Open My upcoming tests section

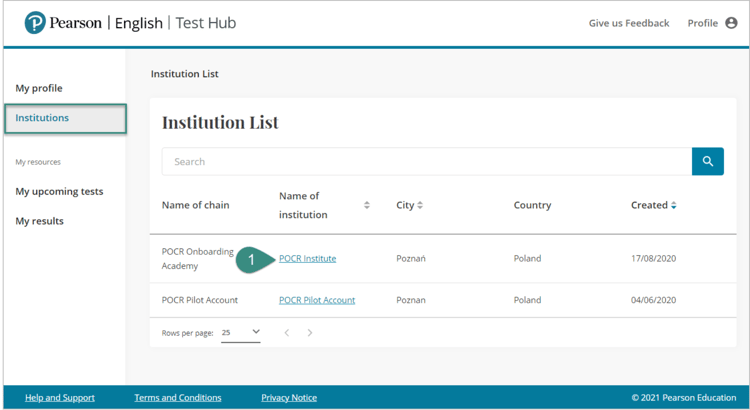[59, 191]
